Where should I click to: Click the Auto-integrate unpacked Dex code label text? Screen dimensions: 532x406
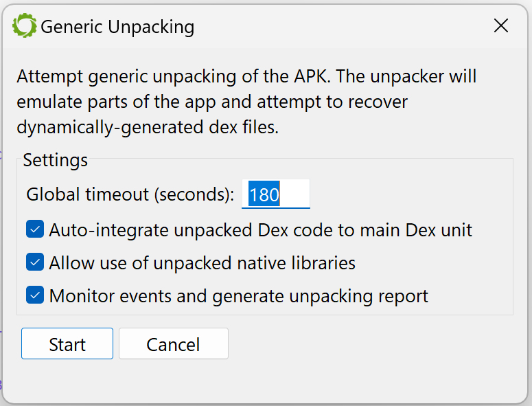click(x=261, y=230)
